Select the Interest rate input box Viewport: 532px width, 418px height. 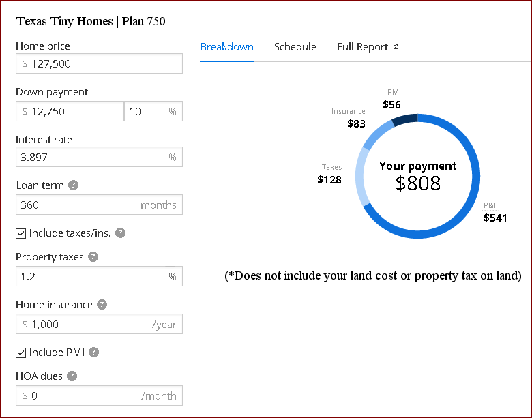pyautogui.click(x=90, y=158)
